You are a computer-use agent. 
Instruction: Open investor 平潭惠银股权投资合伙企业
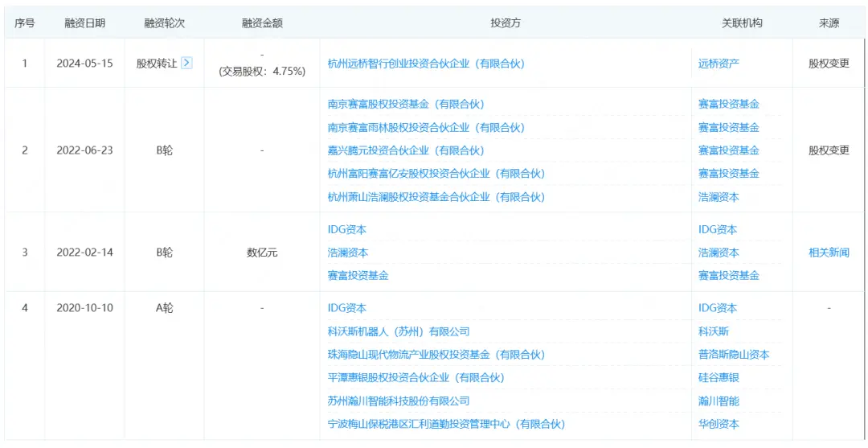click(x=416, y=378)
